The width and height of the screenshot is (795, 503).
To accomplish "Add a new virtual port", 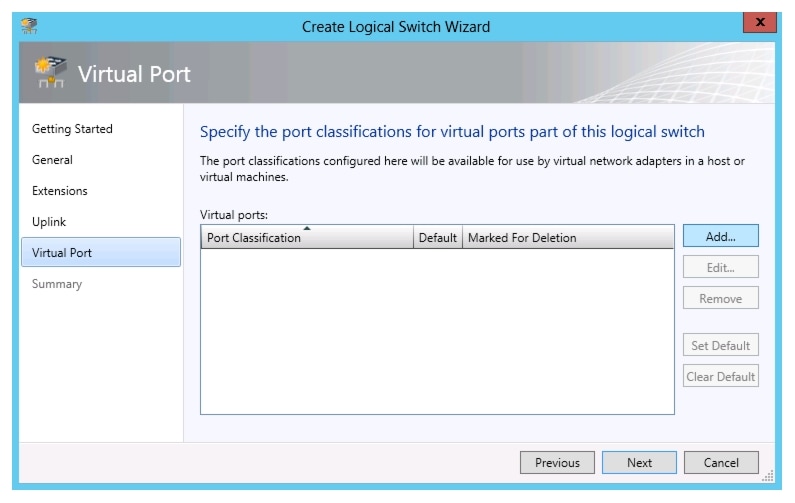I will pos(720,236).
